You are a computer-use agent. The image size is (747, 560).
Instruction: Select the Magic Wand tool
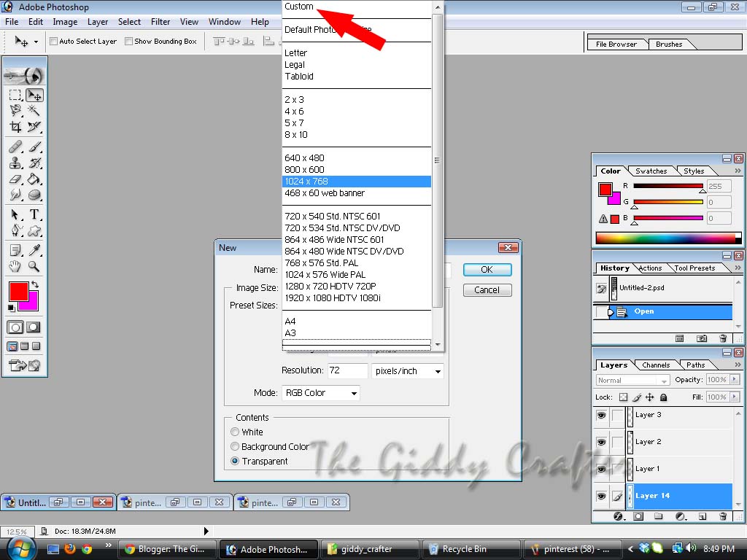34,111
